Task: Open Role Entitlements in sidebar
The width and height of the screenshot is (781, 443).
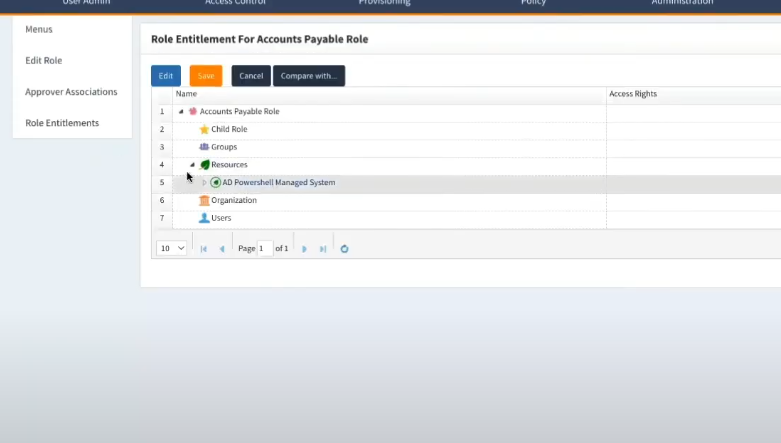Action: [x=62, y=123]
